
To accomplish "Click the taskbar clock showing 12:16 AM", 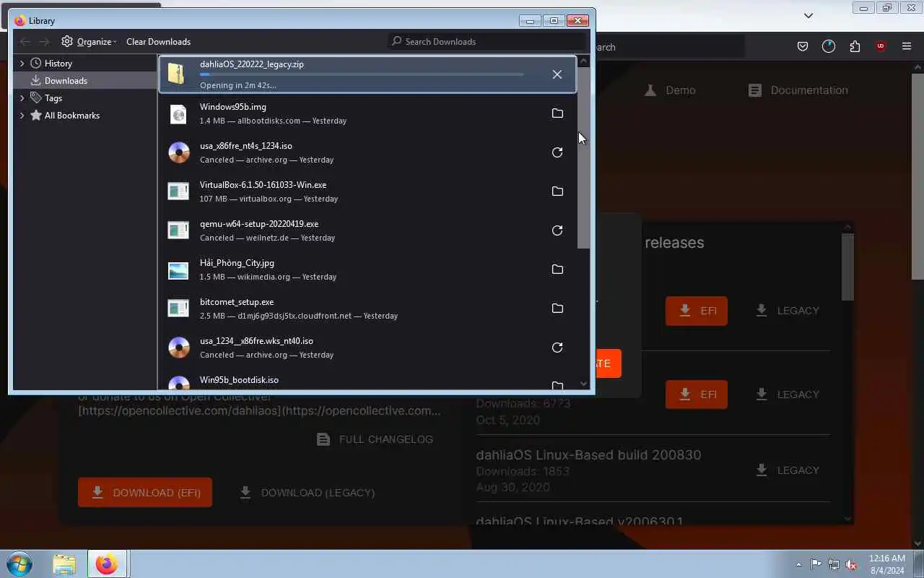I will tap(887, 564).
